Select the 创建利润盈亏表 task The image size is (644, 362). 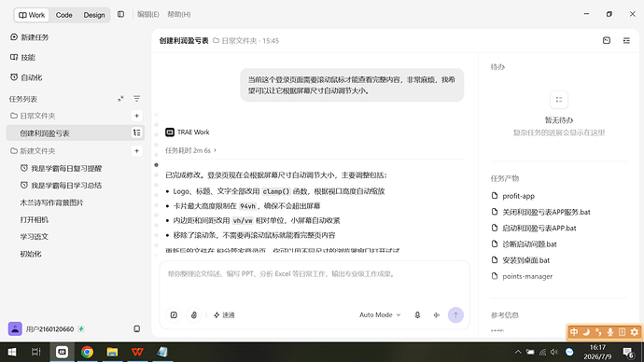(75, 133)
